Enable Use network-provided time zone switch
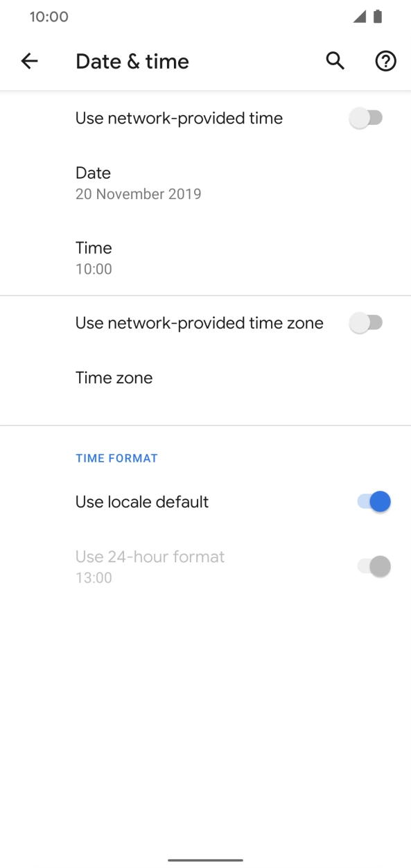The width and height of the screenshot is (411, 868). [x=366, y=323]
